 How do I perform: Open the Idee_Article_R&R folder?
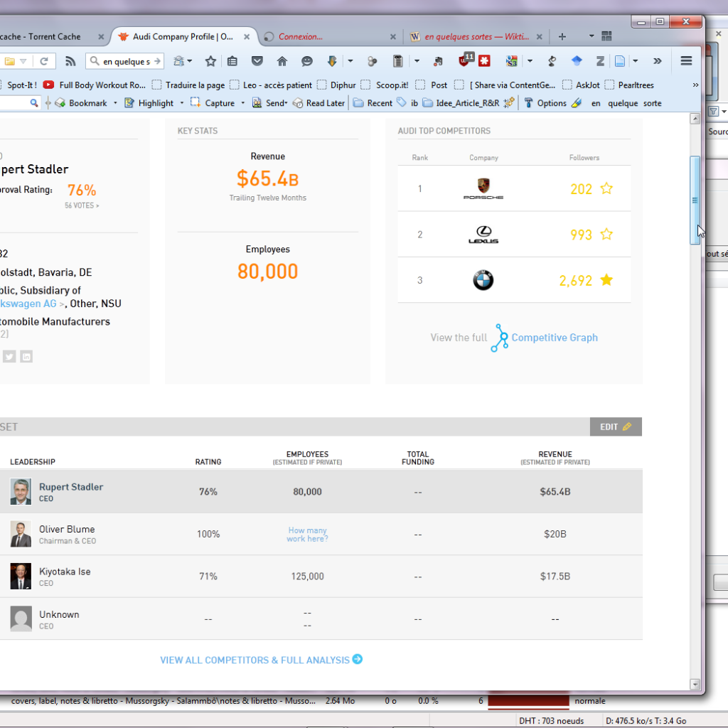coord(461,103)
